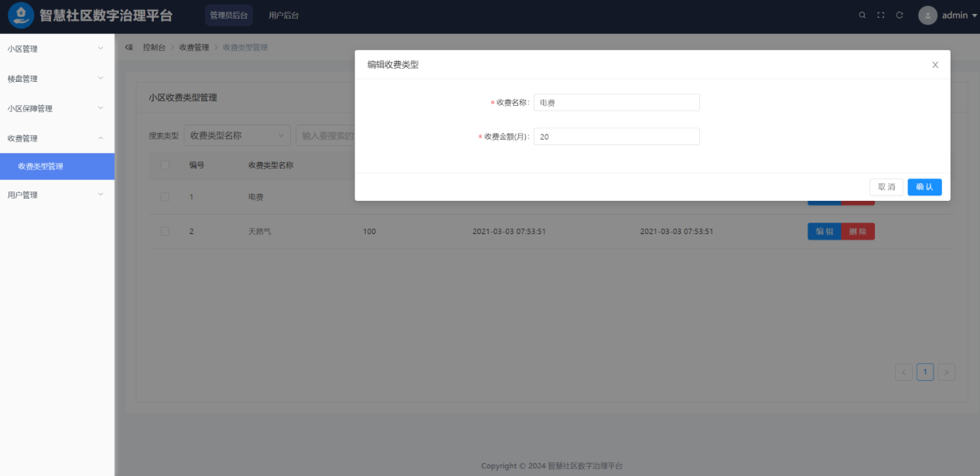980x476 pixels.
Task: Cancel the dialog via 取消 button
Action: pos(886,187)
